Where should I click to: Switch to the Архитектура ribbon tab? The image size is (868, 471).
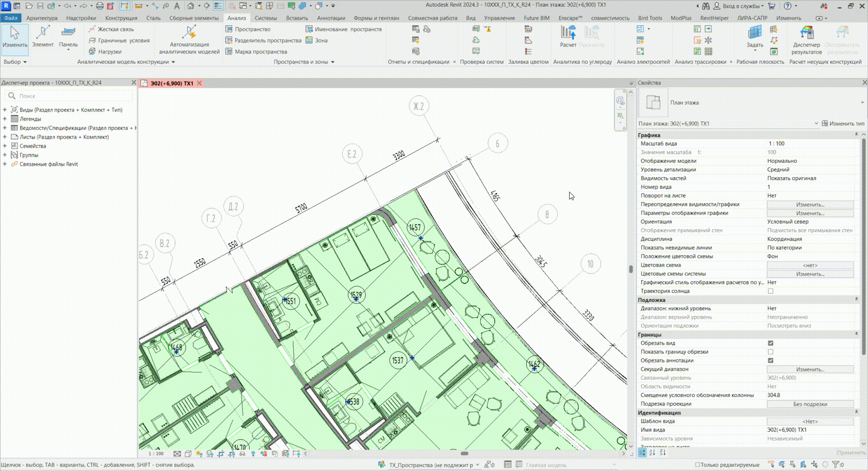tap(42, 18)
